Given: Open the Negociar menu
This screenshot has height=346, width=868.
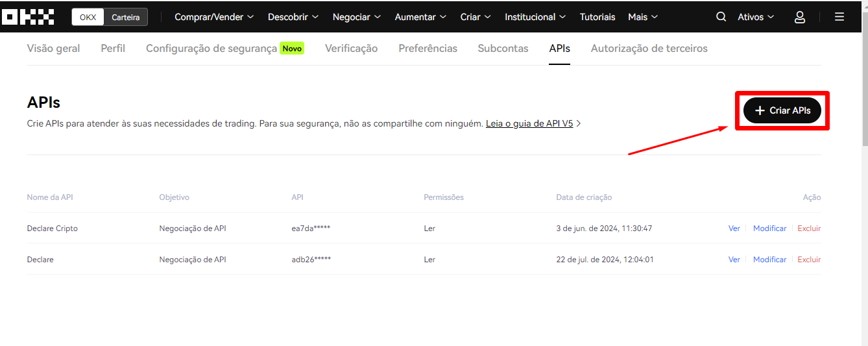Looking at the screenshot, I should (357, 17).
